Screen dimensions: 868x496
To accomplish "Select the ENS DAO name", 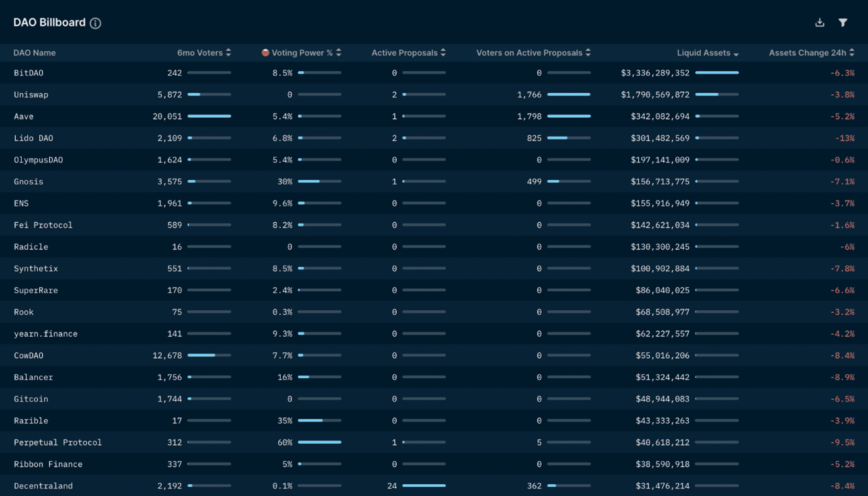I will point(21,203).
